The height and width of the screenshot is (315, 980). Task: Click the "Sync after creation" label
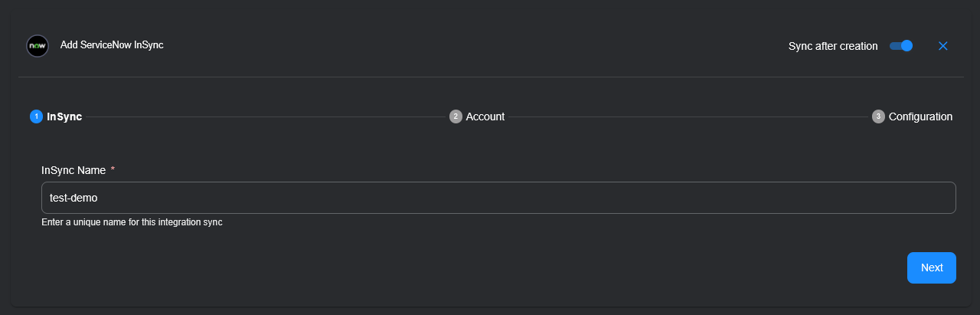point(833,46)
